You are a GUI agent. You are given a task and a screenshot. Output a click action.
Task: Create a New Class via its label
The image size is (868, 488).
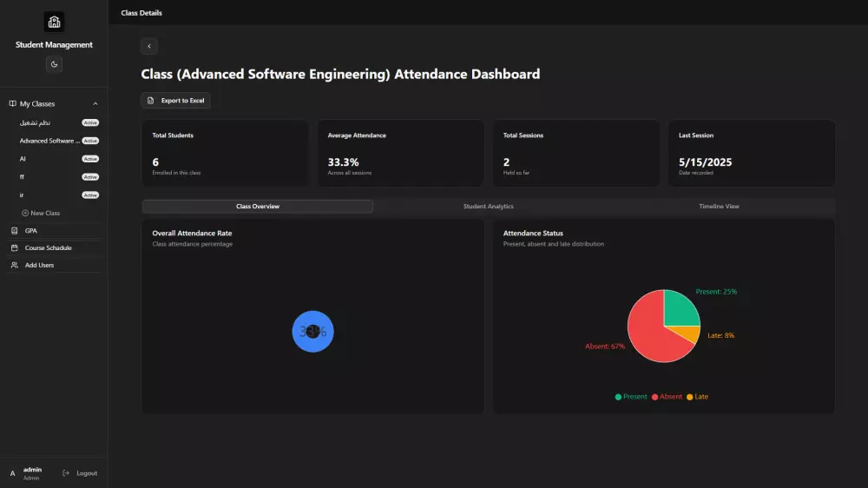point(45,213)
